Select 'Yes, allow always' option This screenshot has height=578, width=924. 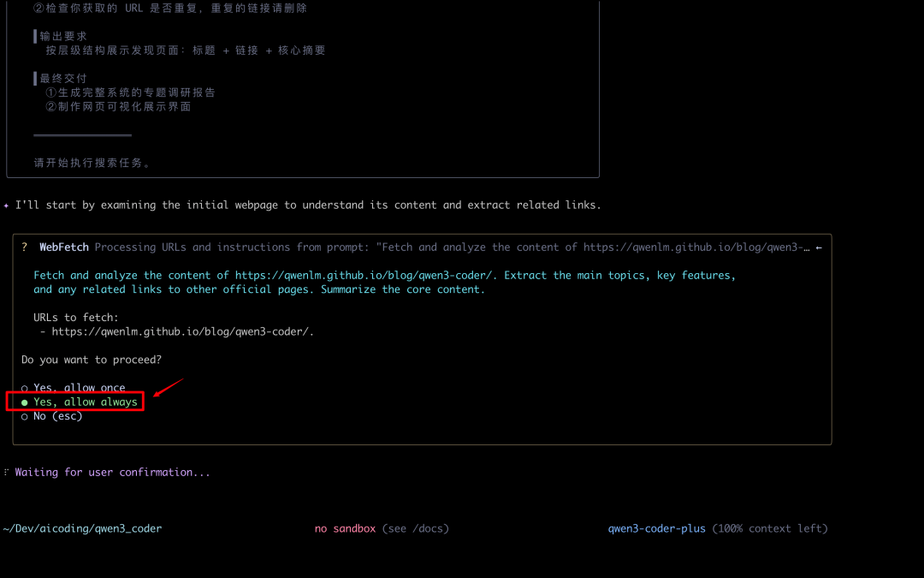[x=79, y=402]
